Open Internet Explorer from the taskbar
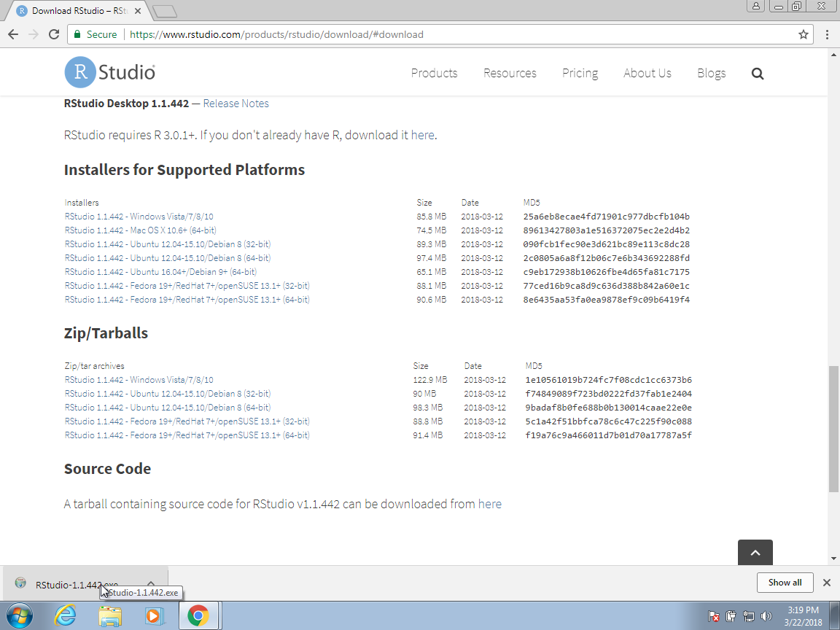The width and height of the screenshot is (840, 630). click(66, 616)
